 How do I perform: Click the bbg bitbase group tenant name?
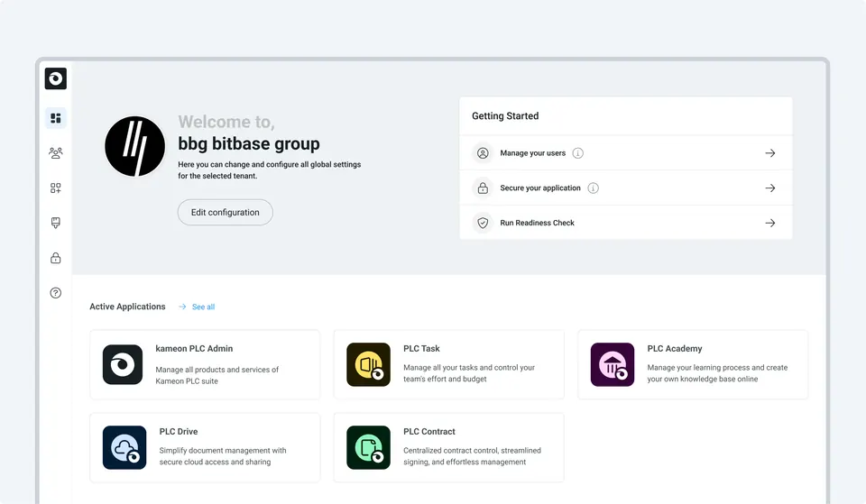pos(249,143)
